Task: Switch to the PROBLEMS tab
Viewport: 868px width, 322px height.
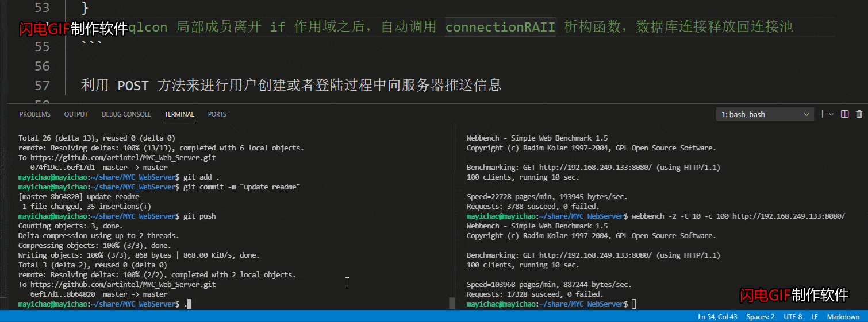Action: click(35, 114)
